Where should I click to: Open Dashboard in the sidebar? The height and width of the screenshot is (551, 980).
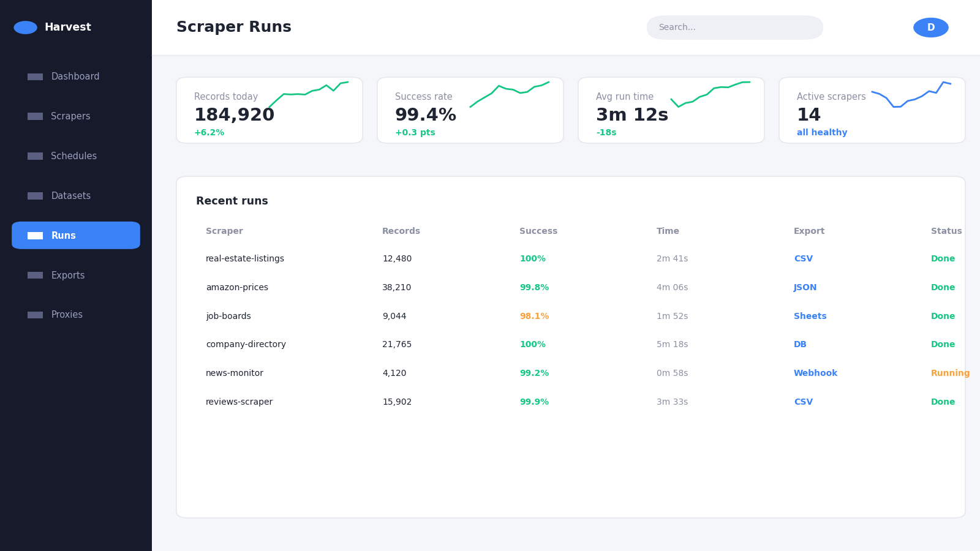click(x=76, y=77)
